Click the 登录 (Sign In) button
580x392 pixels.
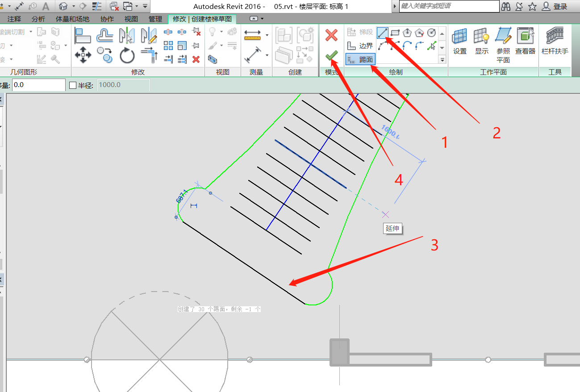(x=555, y=6)
